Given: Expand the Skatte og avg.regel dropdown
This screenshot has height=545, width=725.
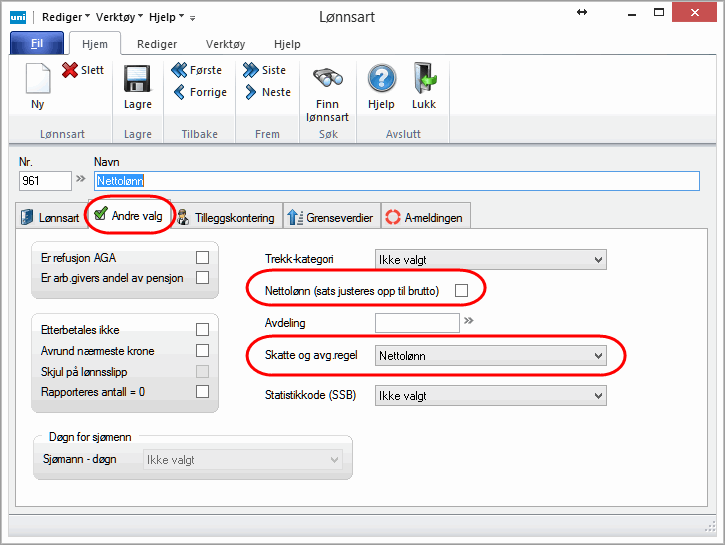Looking at the screenshot, I should (x=490, y=355).
